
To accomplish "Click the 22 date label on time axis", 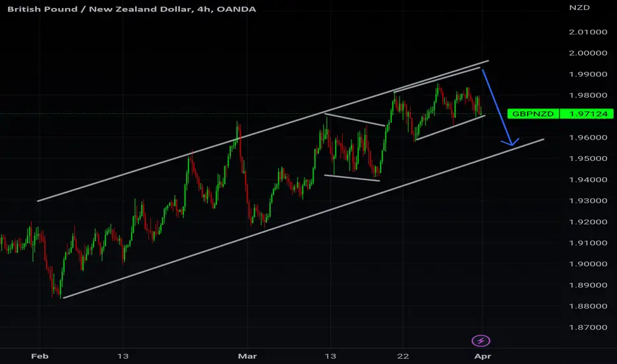I will click(x=403, y=356).
